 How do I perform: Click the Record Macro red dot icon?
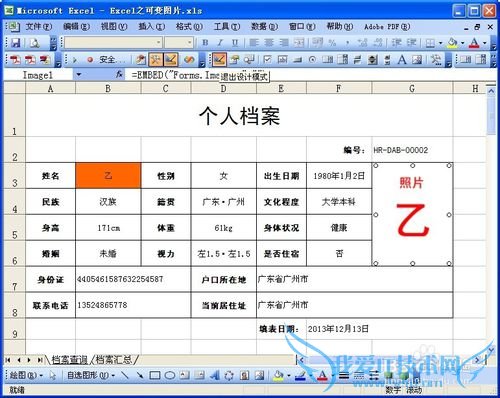coord(90,60)
